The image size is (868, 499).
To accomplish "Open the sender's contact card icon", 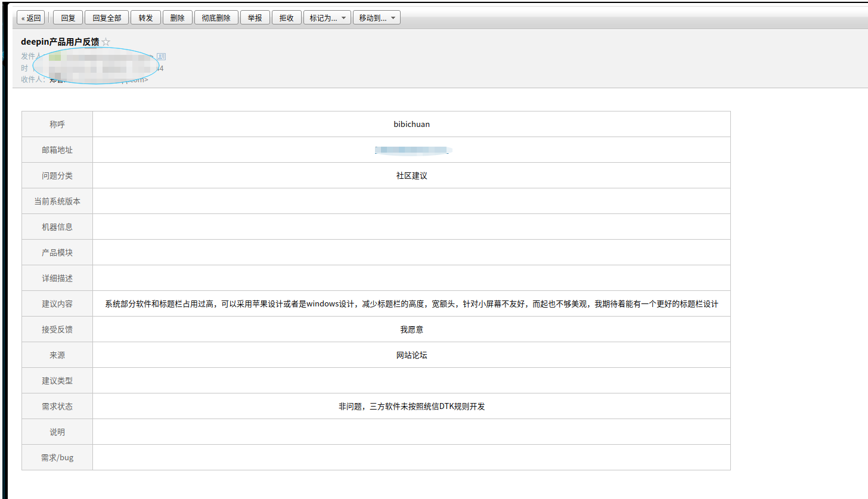I will point(160,55).
